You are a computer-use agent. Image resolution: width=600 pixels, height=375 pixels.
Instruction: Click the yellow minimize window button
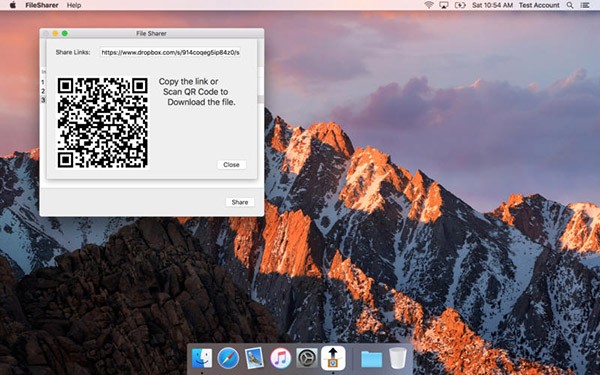coord(55,33)
